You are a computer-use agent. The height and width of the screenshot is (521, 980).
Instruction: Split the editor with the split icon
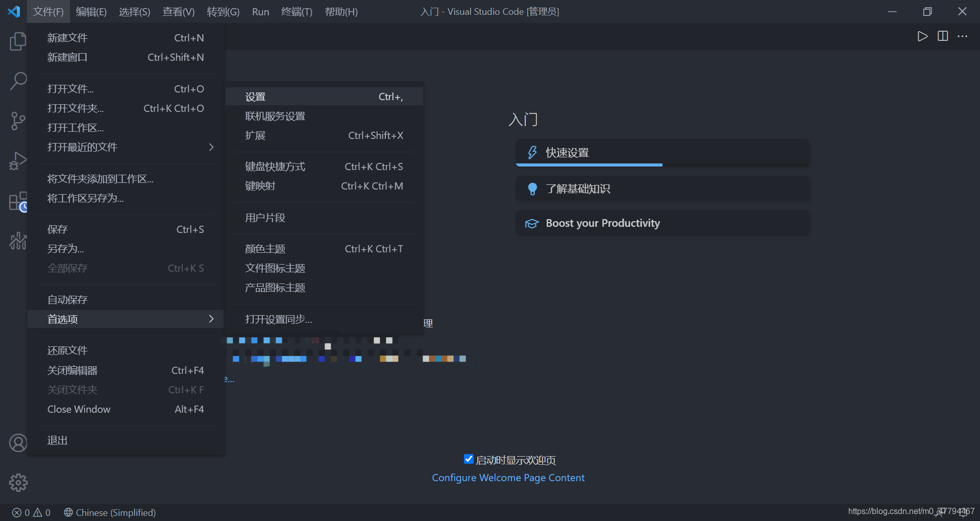[x=943, y=36]
